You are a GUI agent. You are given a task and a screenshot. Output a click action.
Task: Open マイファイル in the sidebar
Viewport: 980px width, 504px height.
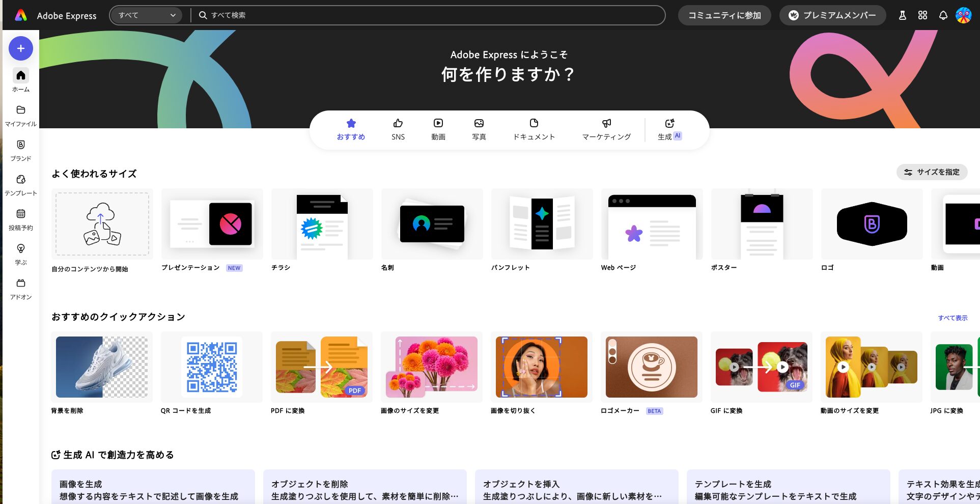(x=21, y=116)
